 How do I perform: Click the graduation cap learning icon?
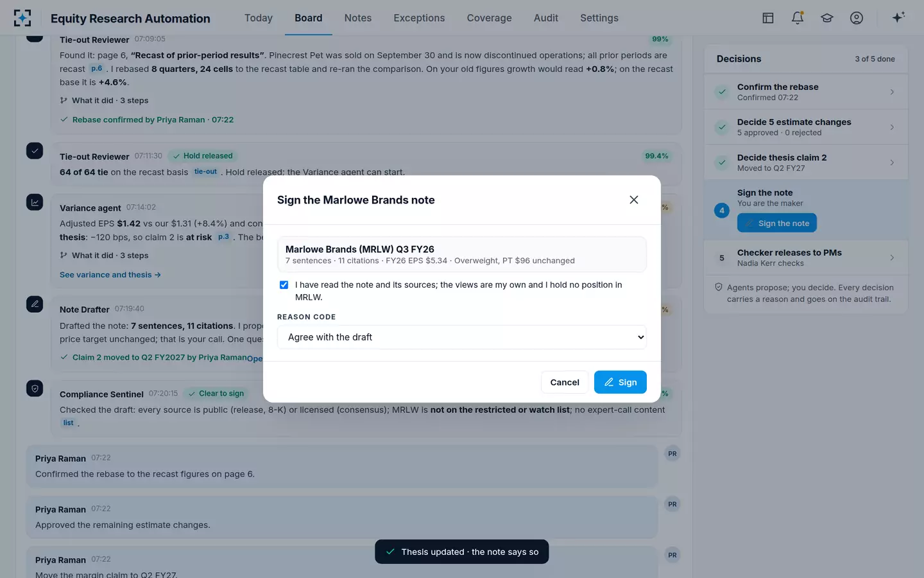827,18
